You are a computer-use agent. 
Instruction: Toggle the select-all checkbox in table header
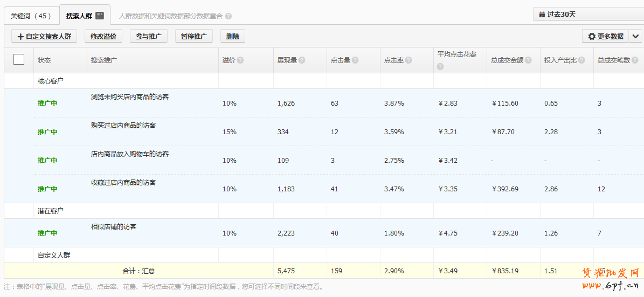pos(19,59)
